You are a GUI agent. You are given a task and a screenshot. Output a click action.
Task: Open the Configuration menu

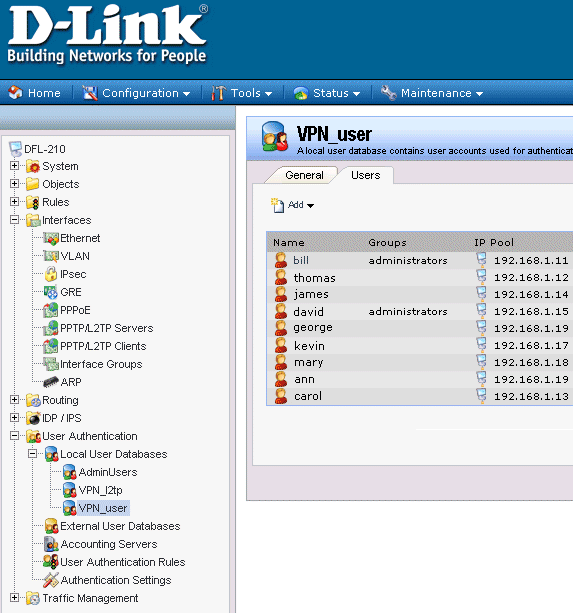pos(136,93)
